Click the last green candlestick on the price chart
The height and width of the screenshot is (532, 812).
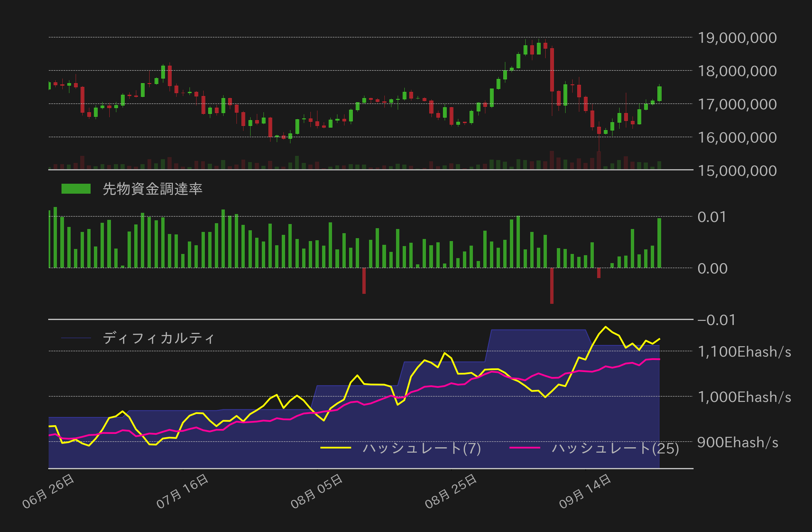click(659, 94)
